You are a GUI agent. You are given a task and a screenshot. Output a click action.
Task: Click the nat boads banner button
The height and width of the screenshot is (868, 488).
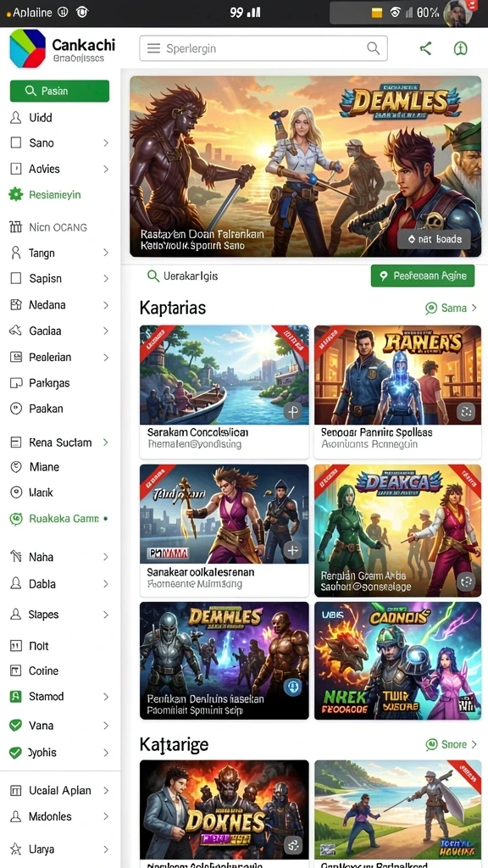434,239
